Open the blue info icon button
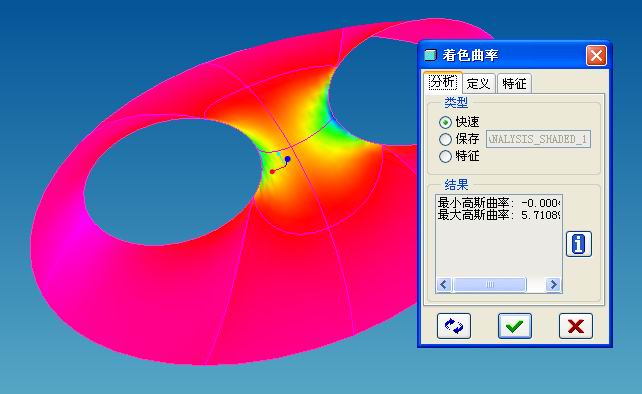642x394 pixels. tap(579, 244)
